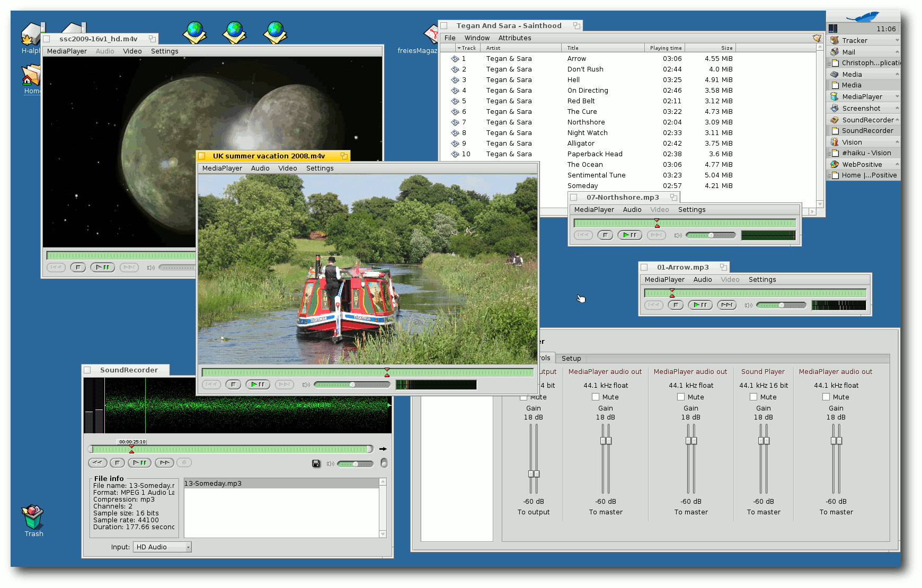Switch to the Setup tab in mixer
The width and height of the screenshot is (922, 588).
pyautogui.click(x=571, y=359)
